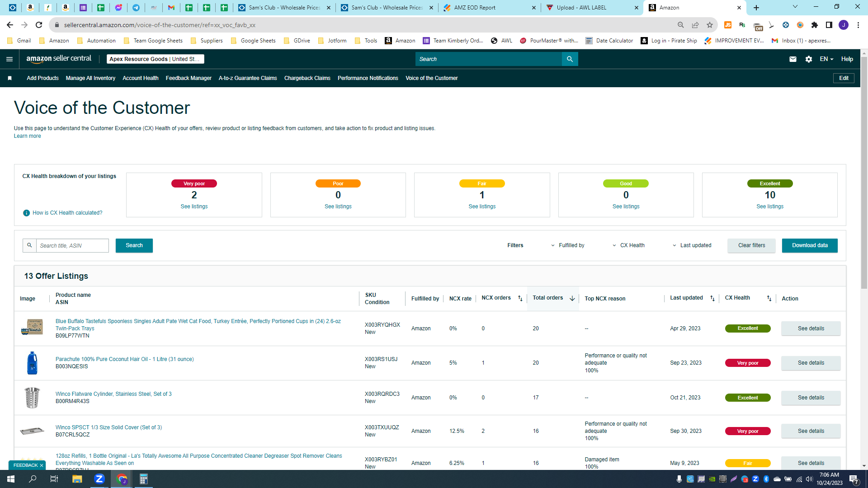Open the Winco SPSCT Solid Cover link

[108, 427]
